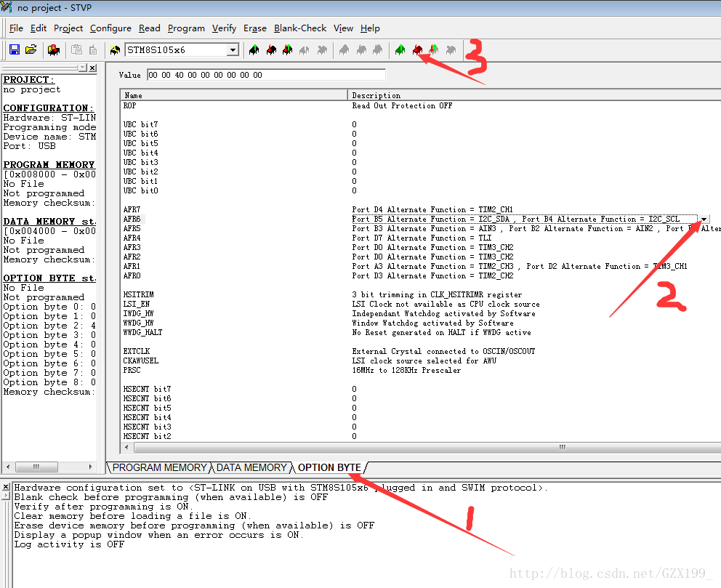The image size is (721, 588).
Task: Open the Program menu
Action: pos(186,28)
